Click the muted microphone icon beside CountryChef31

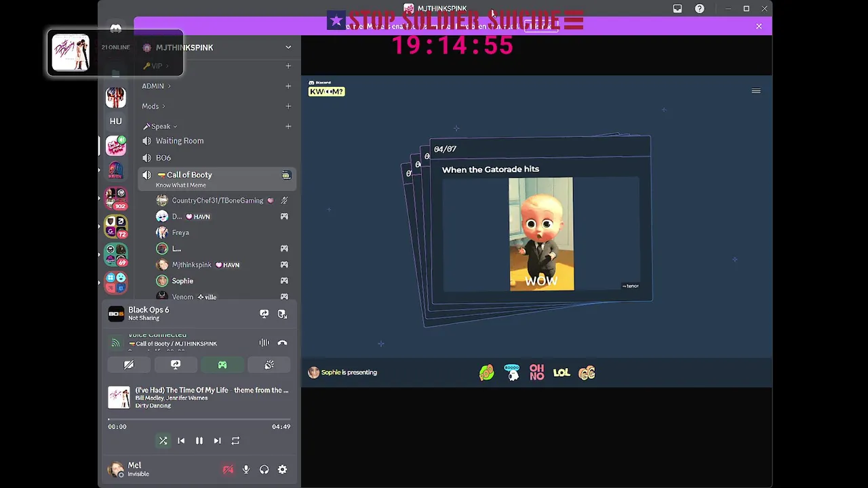[x=284, y=201]
